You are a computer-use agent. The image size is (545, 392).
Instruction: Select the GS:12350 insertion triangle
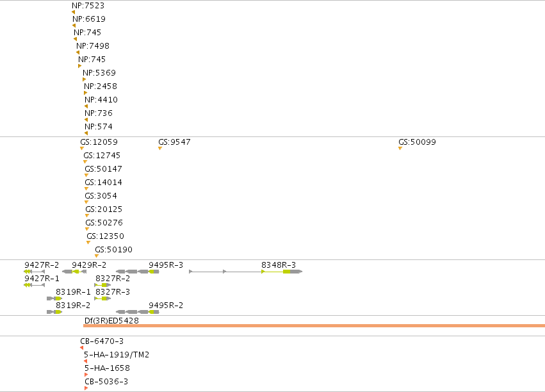click(88, 243)
